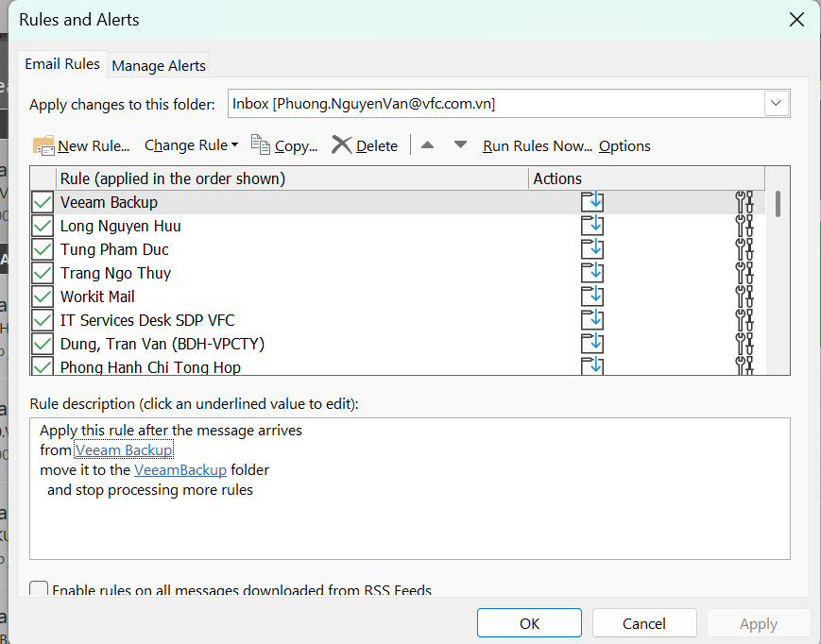This screenshot has width=821, height=644.
Task: Click the Run Rules Now button
Action: click(537, 145)
